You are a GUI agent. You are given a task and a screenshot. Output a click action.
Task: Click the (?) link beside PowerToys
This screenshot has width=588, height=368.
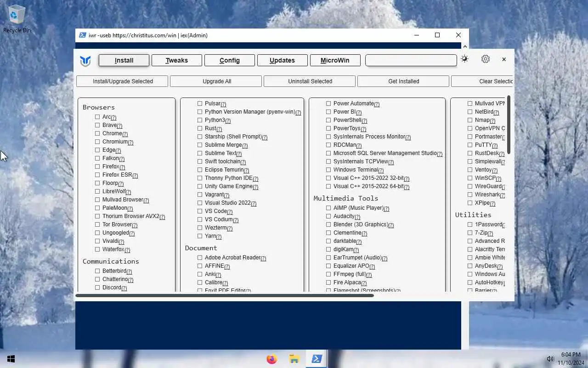click(363, 129)
